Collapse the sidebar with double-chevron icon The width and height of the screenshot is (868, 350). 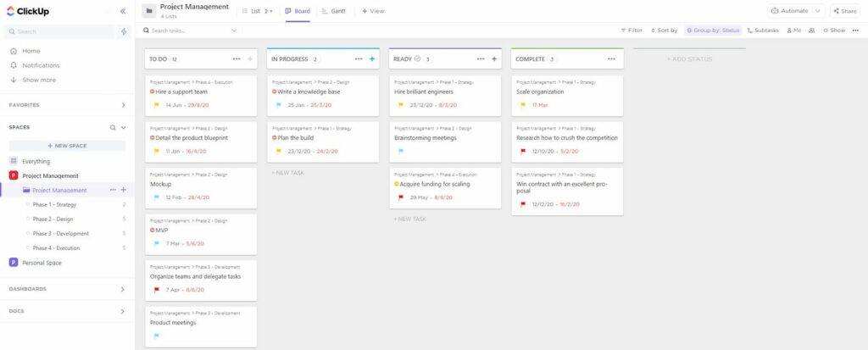click(x=123, y=11)
